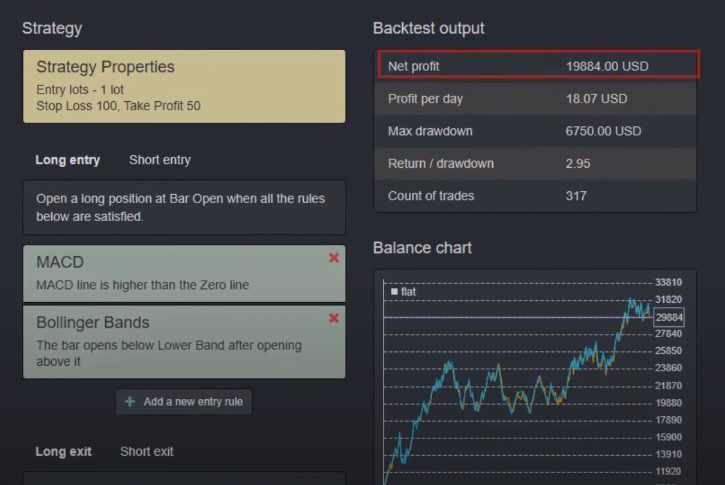Select the Long exit tab
The height and width of the screenshot is (485, 725).
(63, 452)
